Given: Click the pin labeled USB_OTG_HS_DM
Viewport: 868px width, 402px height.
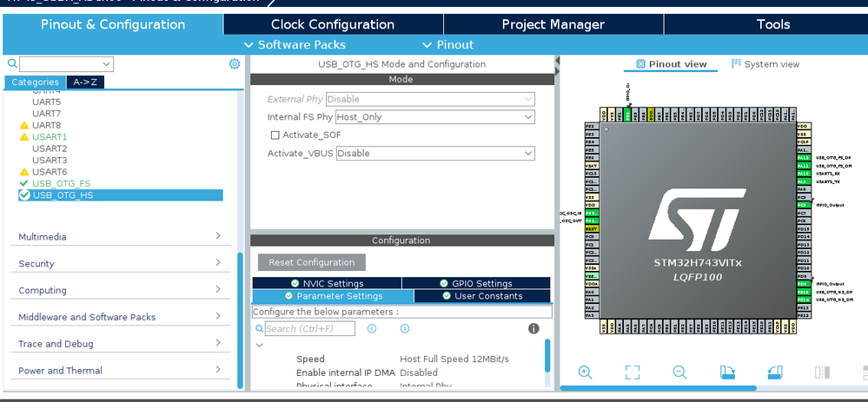Looking at the screenshot, I should point(803,300).
